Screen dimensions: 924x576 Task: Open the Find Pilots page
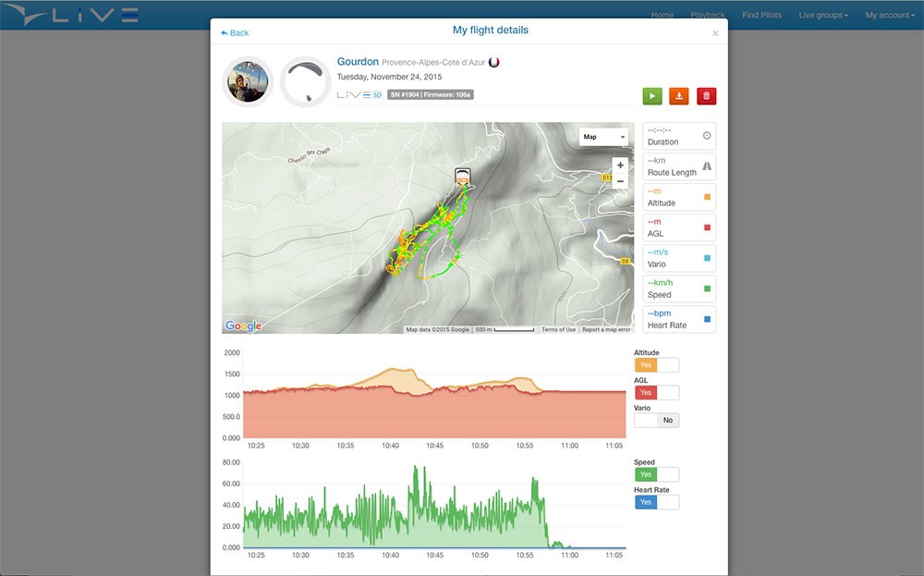761,15
